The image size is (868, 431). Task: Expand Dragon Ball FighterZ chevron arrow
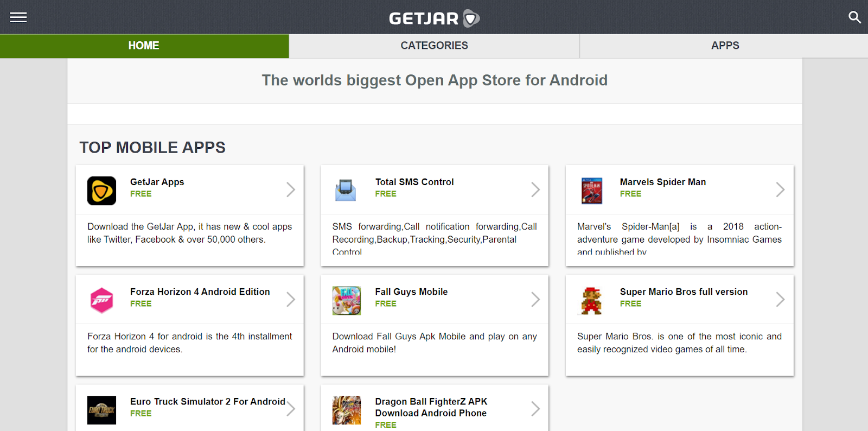click(535, 409)
